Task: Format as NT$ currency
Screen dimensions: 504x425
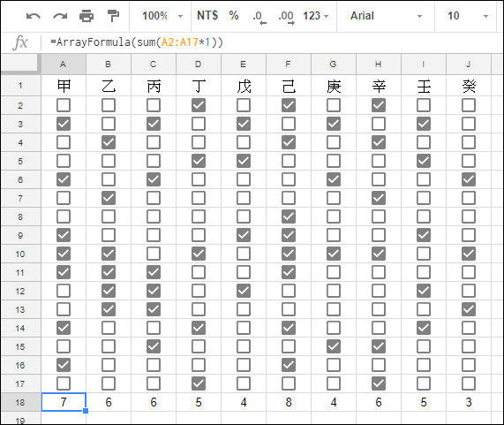Action: (x=207, y=15)
